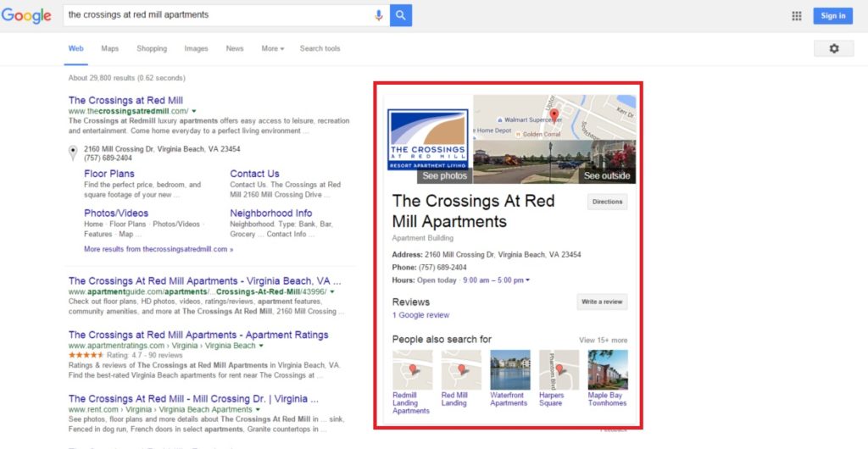Click the Red Mill Landing map thumbnail
This screenshot has width=868, height=449.
tap(461, 370)
